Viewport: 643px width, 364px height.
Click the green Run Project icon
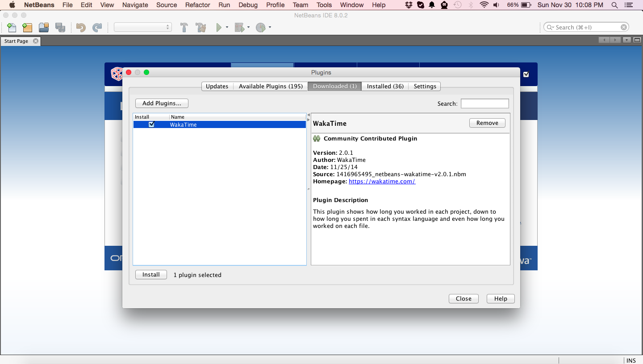pyautogui.click(x=219, y=27)
